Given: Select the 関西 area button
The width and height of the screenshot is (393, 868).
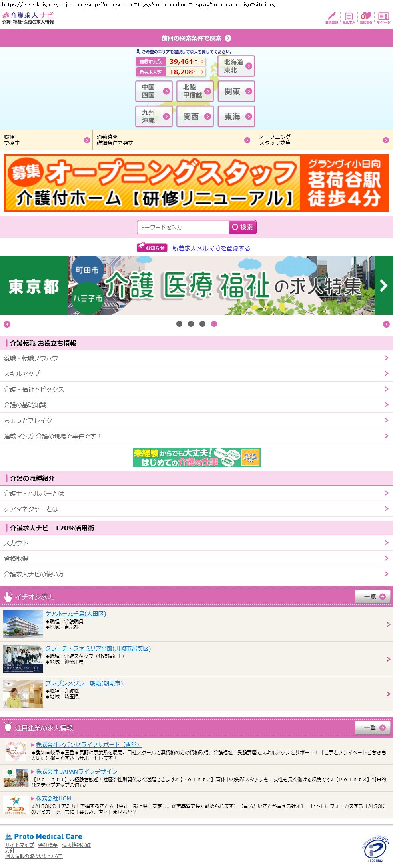Looking at the screenshot, I should tap(195, 116).
